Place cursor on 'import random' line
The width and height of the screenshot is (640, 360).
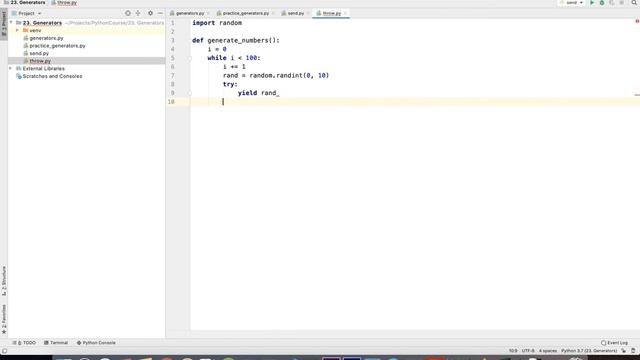[217, 23]
